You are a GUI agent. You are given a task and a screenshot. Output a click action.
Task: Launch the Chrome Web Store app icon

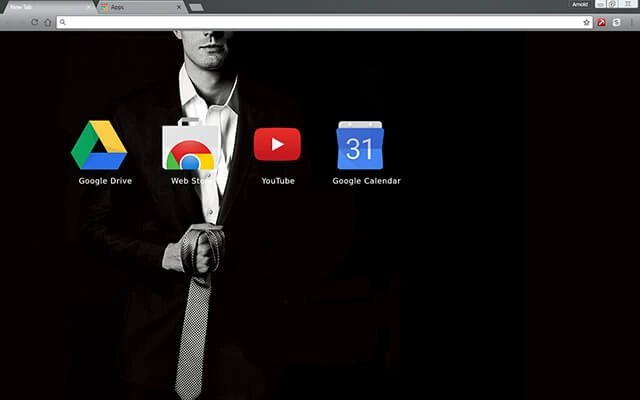tap(189, 144)
